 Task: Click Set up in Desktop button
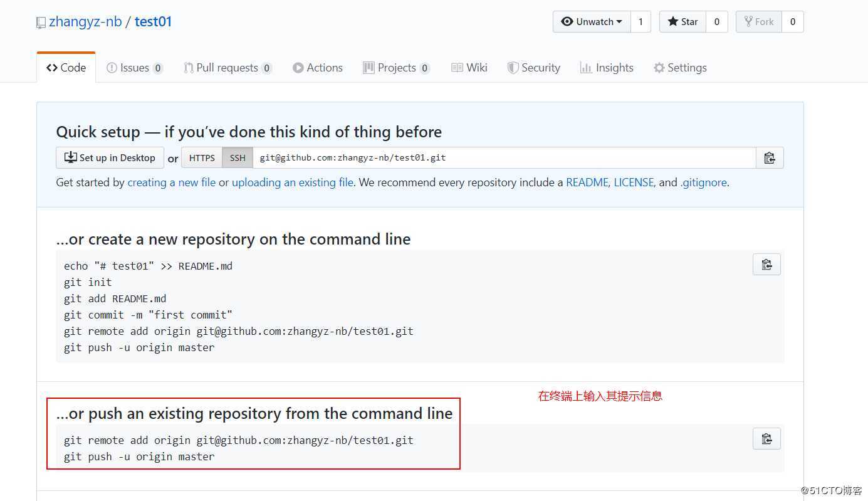110,158
